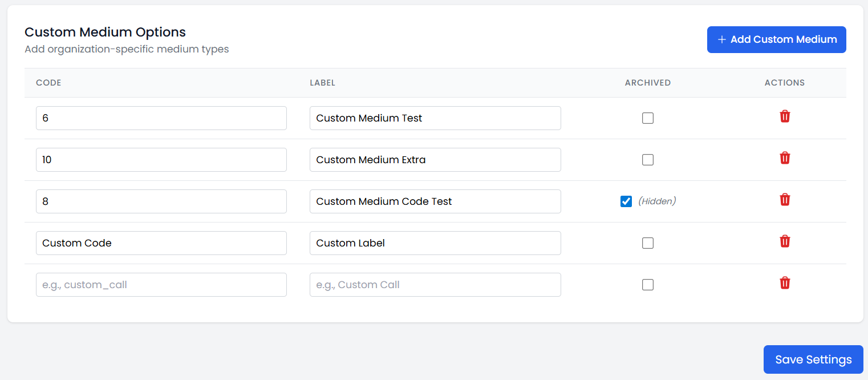Edit the code field containing 10
The image size is (868, 380).
click(161, 160)
